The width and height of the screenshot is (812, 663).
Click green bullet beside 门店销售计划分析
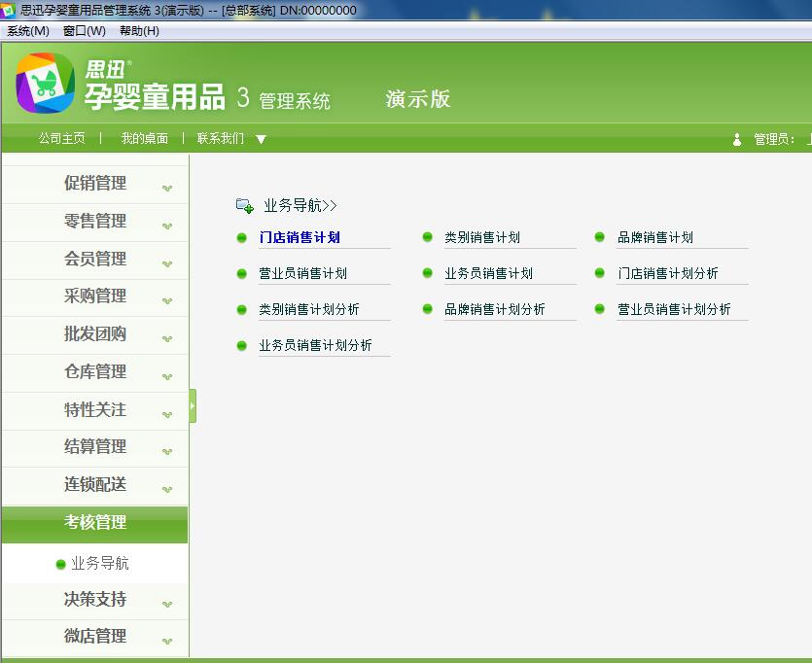(x=600, y=273)
